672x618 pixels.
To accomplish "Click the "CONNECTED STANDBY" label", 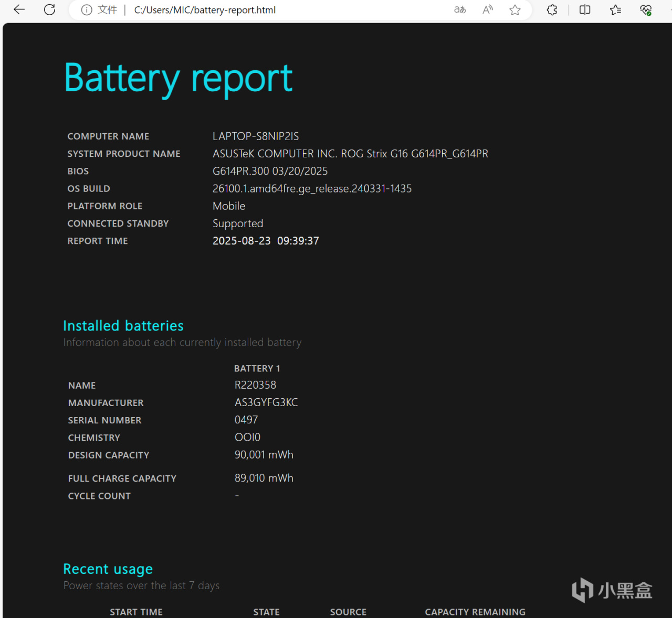I will [118, 223].
